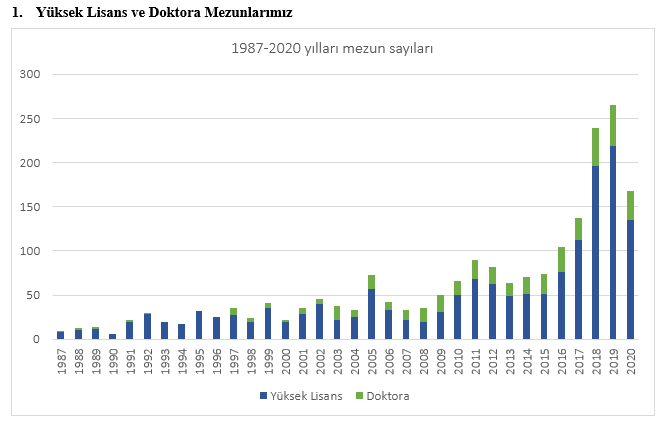Screen dimensions: 670x427
Task: Click the 300 y-axis label
Action: tap(30, 74)
